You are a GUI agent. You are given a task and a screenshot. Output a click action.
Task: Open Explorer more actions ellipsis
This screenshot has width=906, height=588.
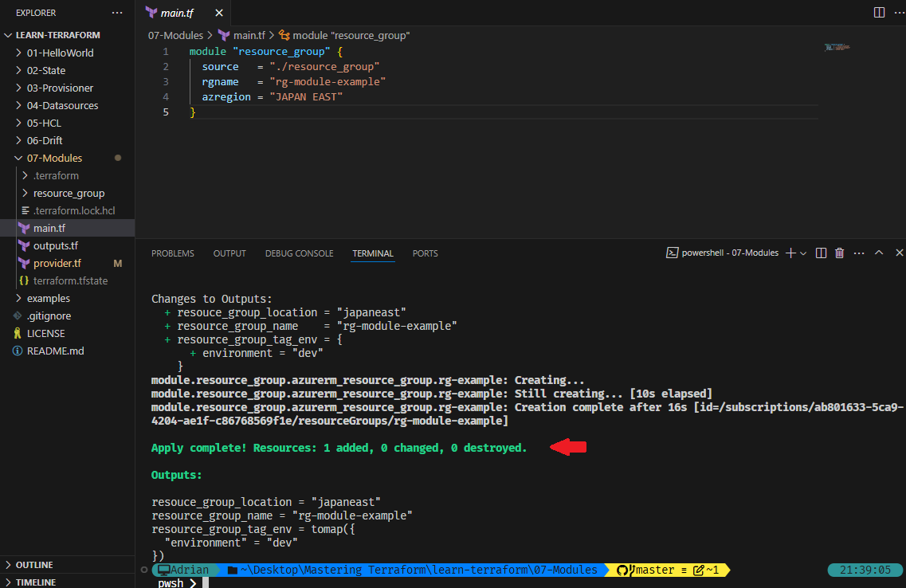117,13
